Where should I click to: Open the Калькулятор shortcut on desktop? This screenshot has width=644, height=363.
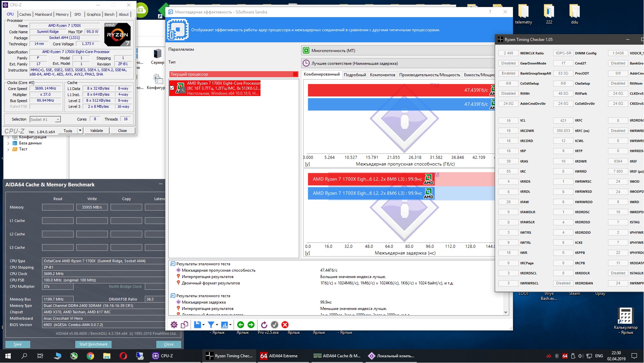[x=626, y=321]
